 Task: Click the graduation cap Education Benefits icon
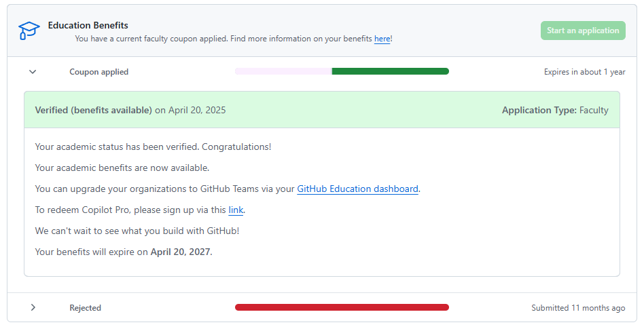point(29,31)
